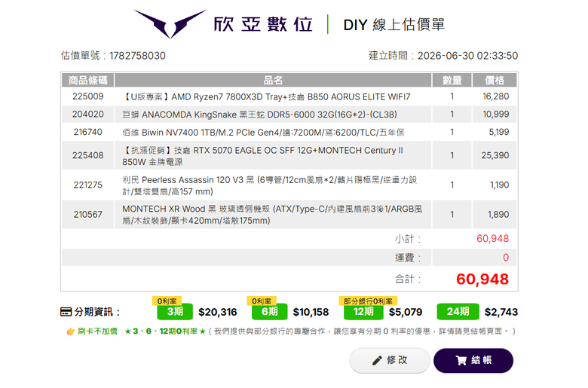Click the 欣亞數位 winged logo
588x388 pixels.
[x=170, y=23]
